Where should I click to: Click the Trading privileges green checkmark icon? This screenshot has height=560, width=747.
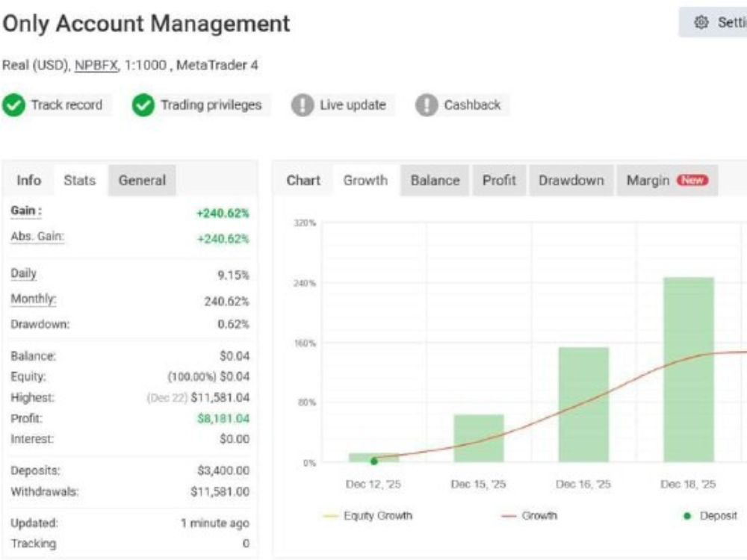pyautogui.click(x=143, y=105)
